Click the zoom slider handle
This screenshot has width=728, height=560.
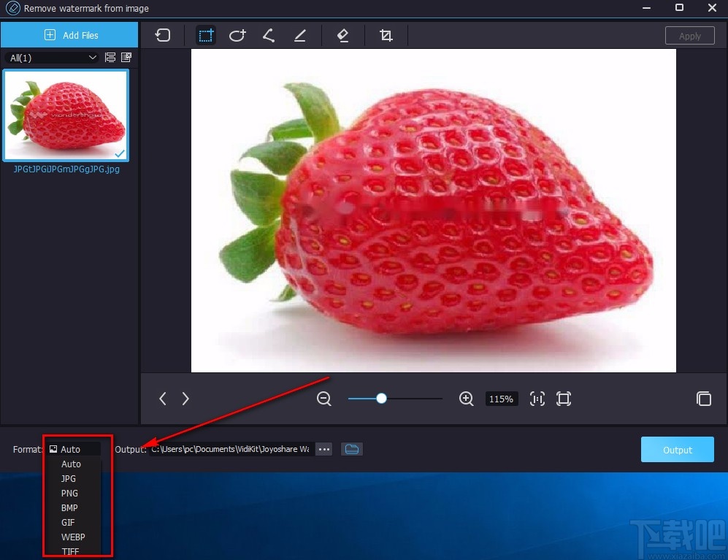[x=381, y=399]
